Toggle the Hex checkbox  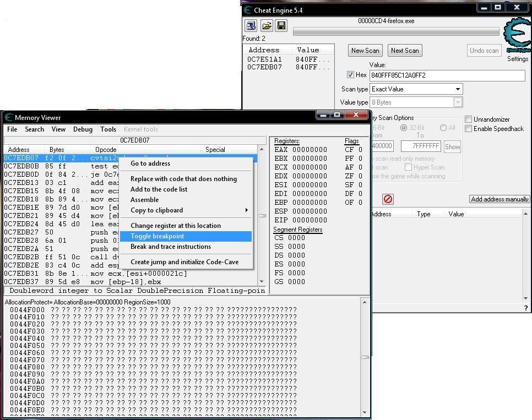pyautogui.click(x=350, y=75)
